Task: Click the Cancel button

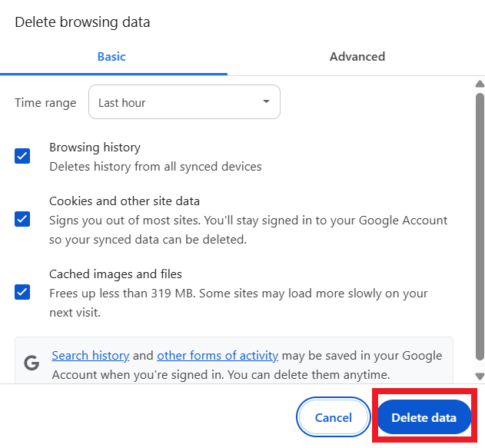Action: click(333, 417)
